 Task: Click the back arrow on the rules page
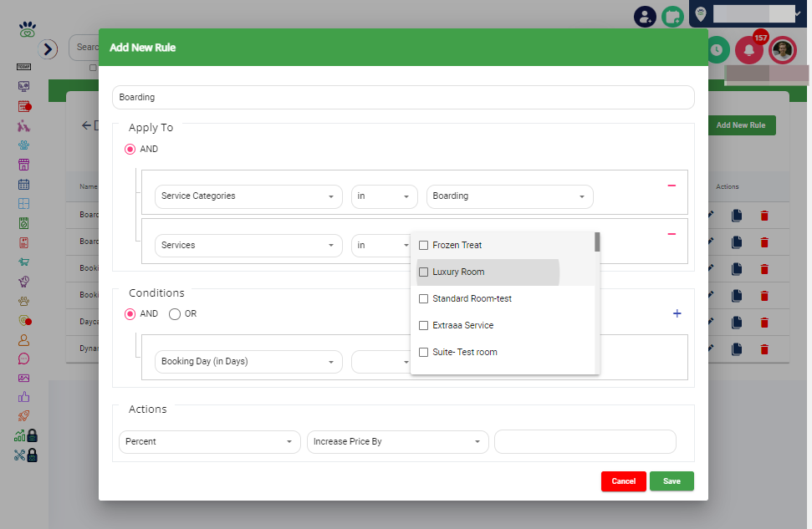pos(86,125)
